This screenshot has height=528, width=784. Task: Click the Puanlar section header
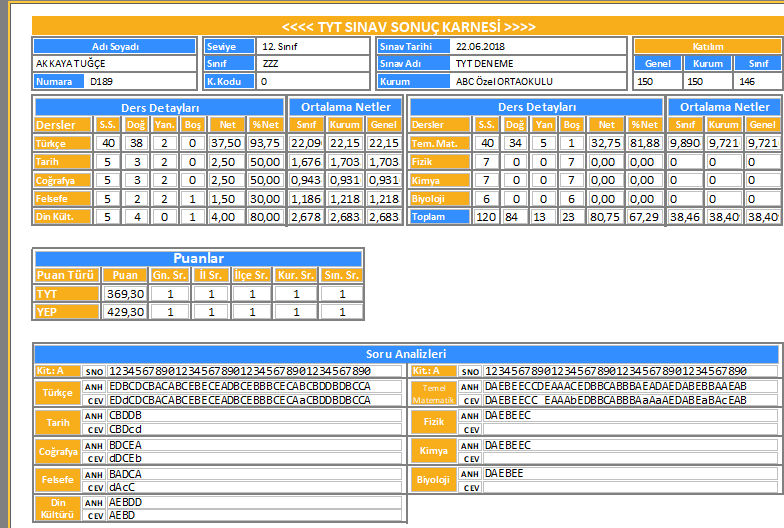[198, 258]
